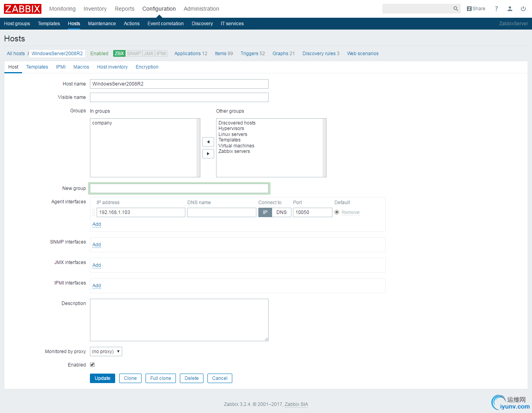Open the Monitoring menu
This screenshot has width=532, height=413.
tap(62, 9)
